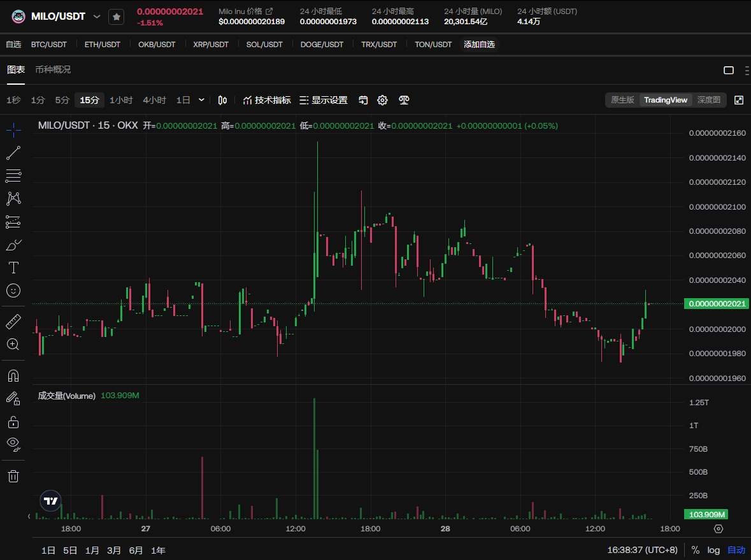Set date range to 1月
This screenshot has width=751, height=560.
coord(92,550)
